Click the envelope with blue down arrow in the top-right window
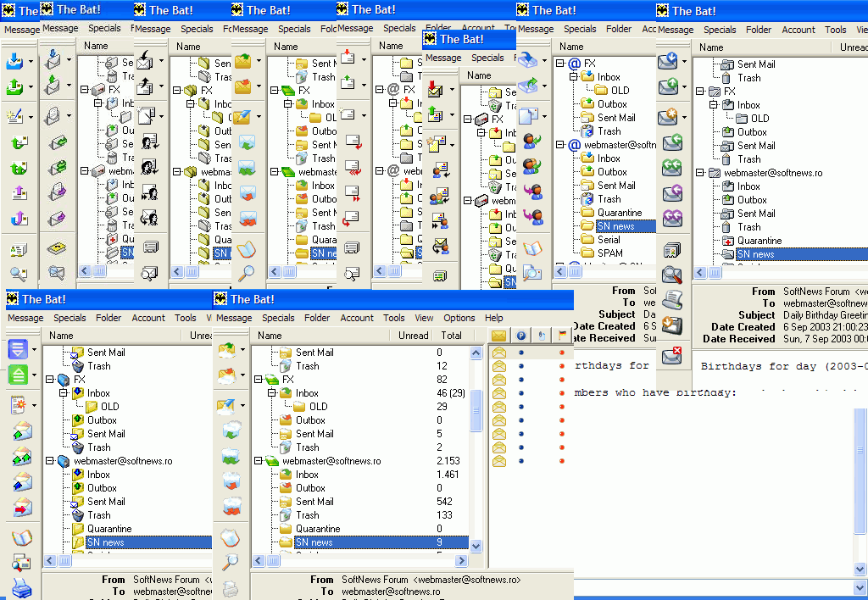The image size is (868, 600). (x=668, y=61)
